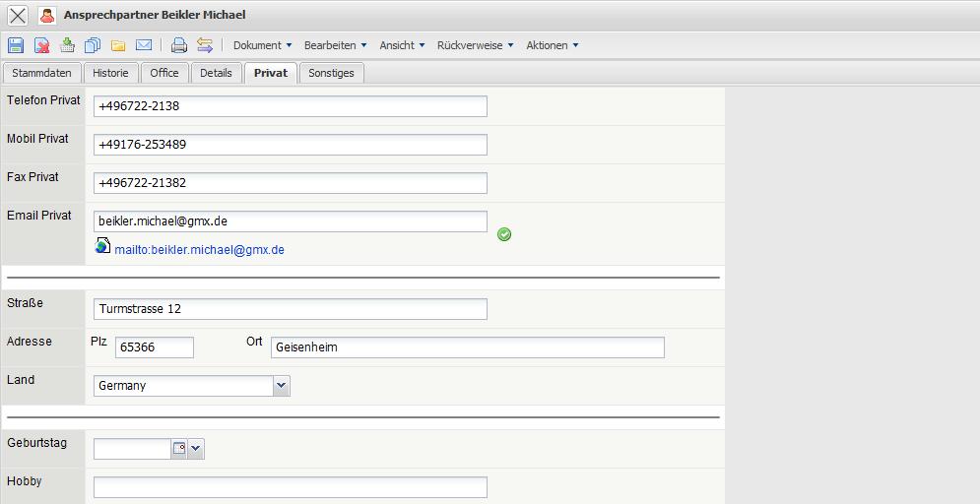Expand the Land country dropdown
Viewport: 980px width, 504px height.
(282, 386)
